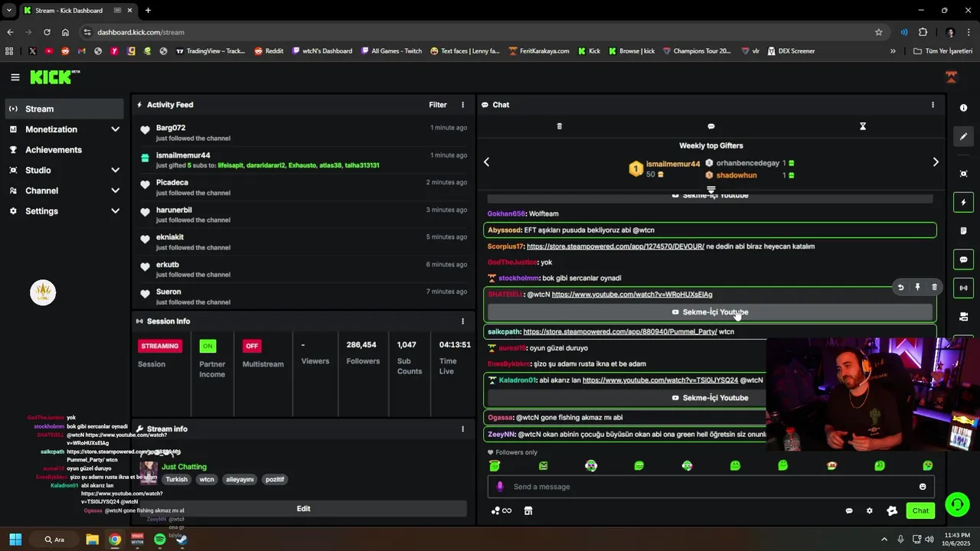Click the badge star icon next to Chat button

point(892,510)
